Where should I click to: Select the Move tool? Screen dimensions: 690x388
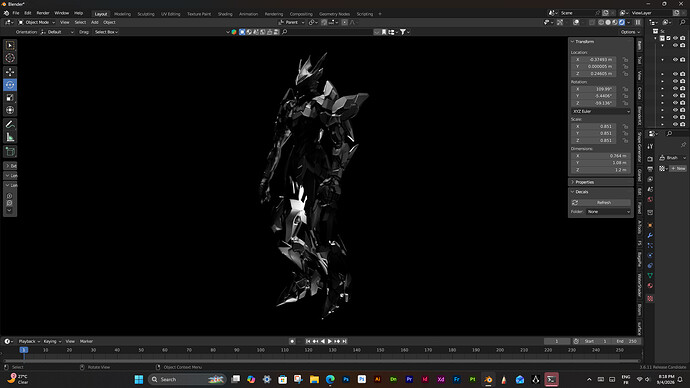tap(10, 72)
